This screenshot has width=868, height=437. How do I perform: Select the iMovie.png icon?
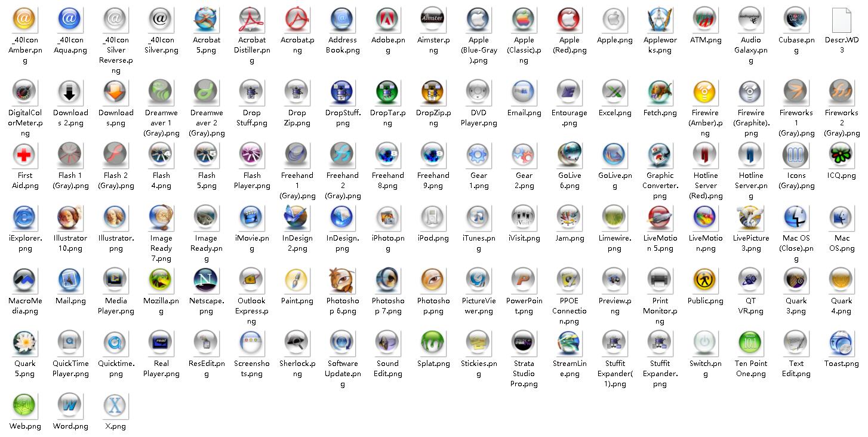tap(251, 217)
